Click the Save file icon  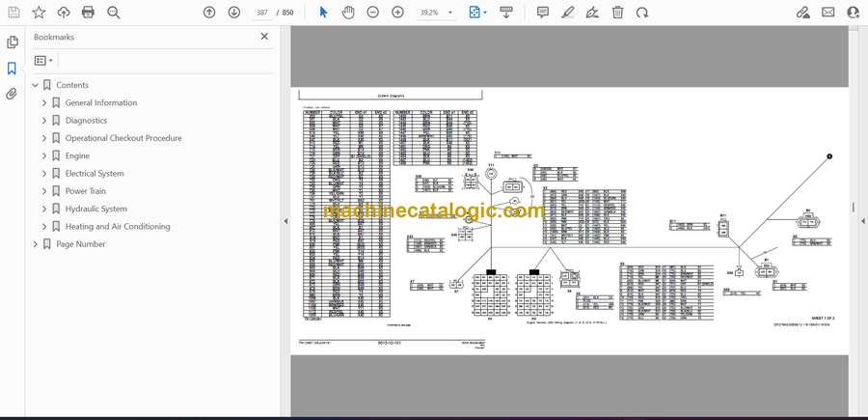pyautogui.click(x=14, y=13)
